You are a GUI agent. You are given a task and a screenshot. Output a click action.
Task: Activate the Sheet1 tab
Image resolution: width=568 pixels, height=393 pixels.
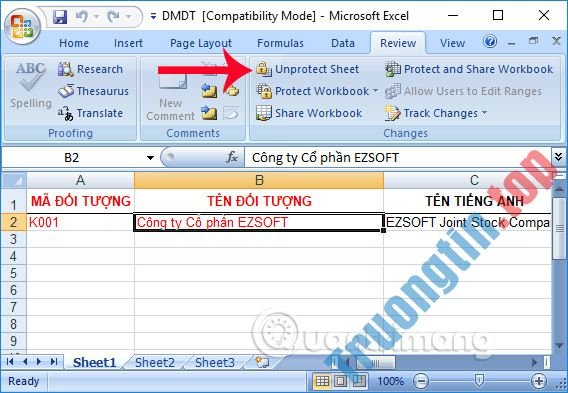click(x=95, y=362)
